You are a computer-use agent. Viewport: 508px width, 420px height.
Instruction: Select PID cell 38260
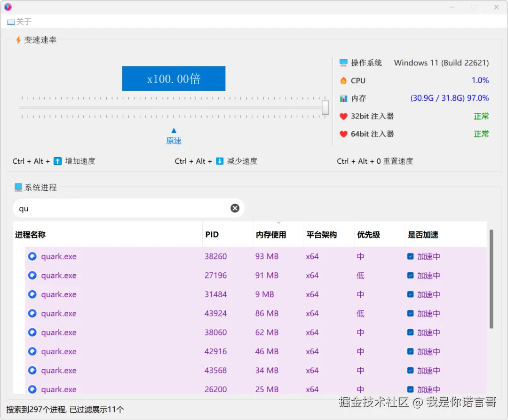point(215,256)
